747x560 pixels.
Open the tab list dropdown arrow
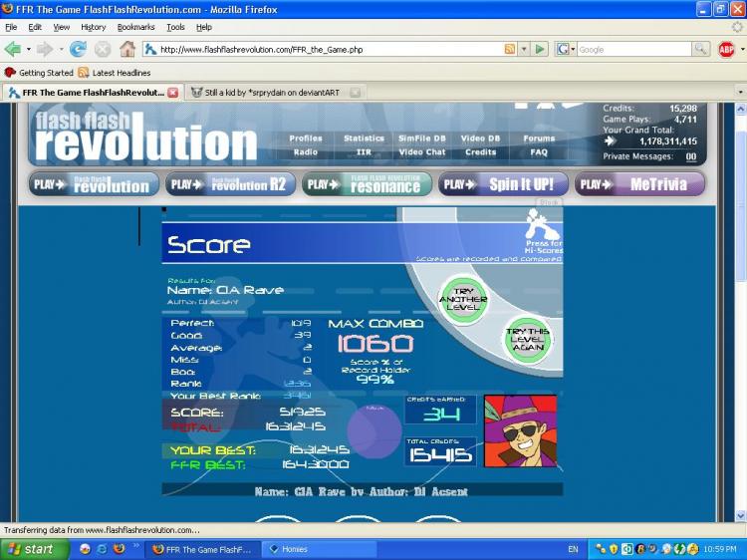pyautogui.click(x=740, y=92)
